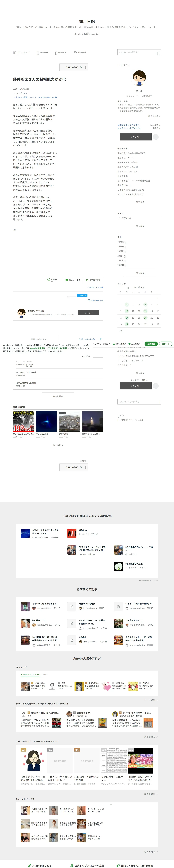
Task: Open 再度のワクチン弱毒化 thumbnail
Action: click(x=92, y=421)
